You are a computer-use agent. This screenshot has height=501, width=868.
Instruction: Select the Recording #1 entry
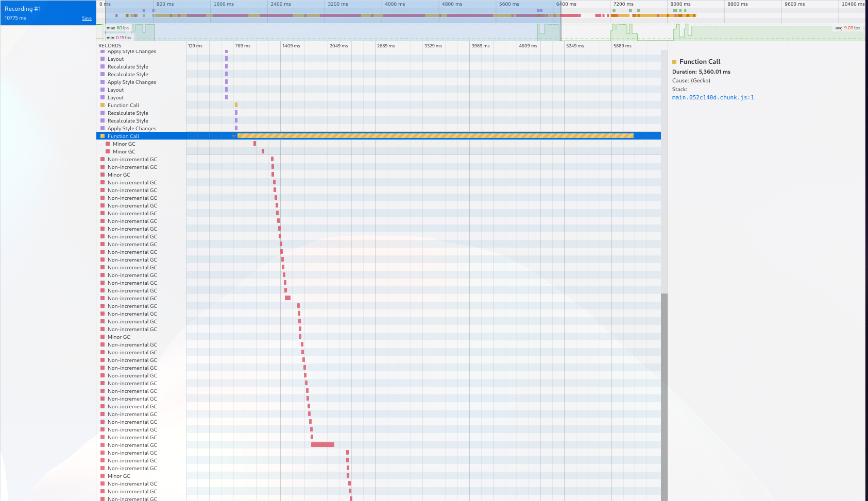(x=48, y=13)
